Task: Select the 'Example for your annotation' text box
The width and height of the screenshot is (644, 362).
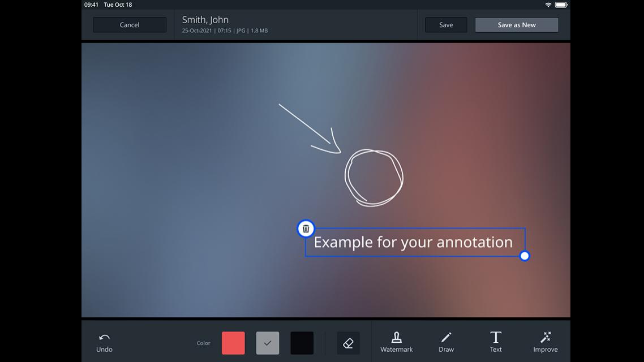Action: 415,242
